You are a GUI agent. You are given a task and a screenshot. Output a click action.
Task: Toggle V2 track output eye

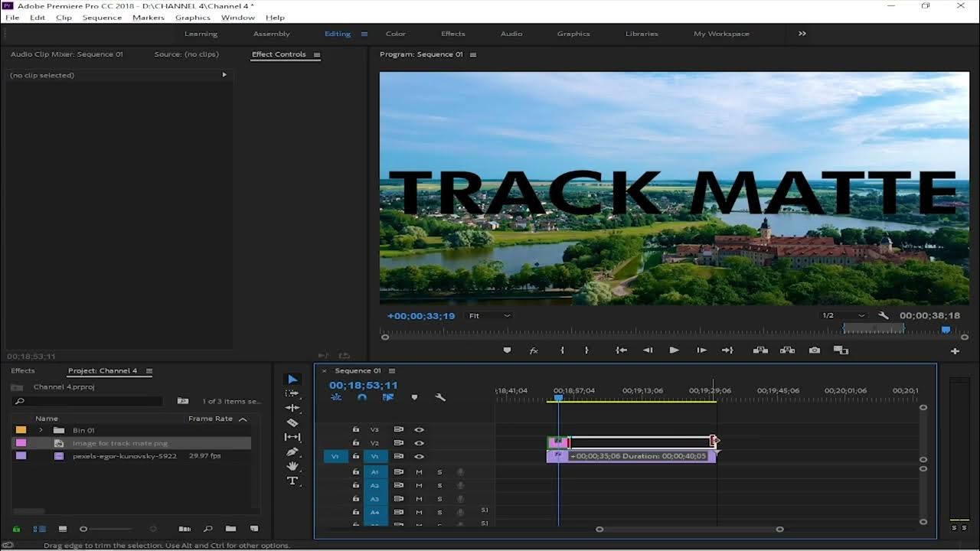[x=419, y=443]
